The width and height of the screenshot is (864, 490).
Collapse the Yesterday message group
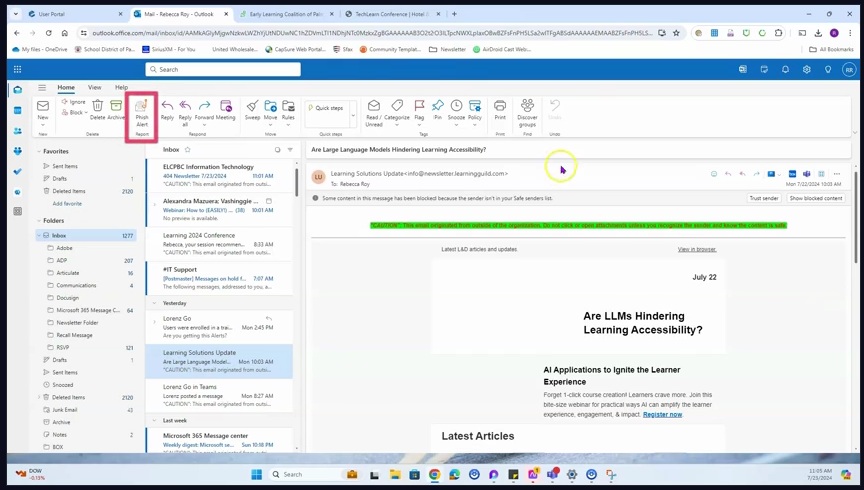pos(154,303)
